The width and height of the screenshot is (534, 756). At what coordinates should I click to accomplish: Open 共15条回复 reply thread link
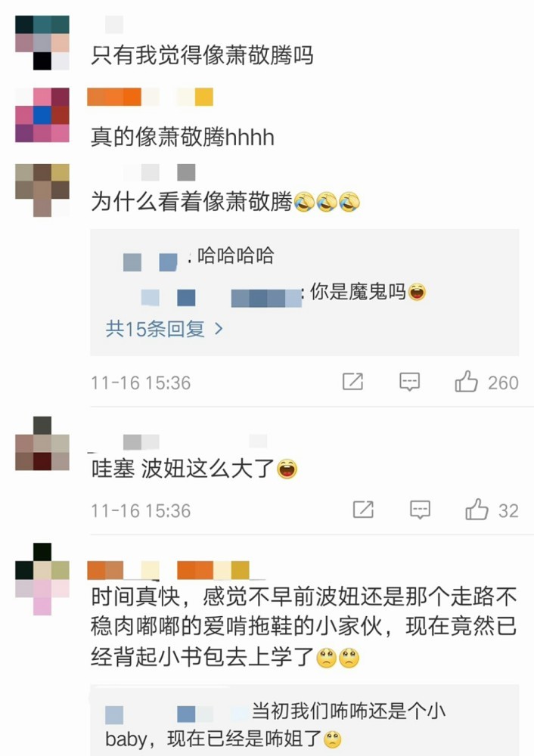point(164,329)
